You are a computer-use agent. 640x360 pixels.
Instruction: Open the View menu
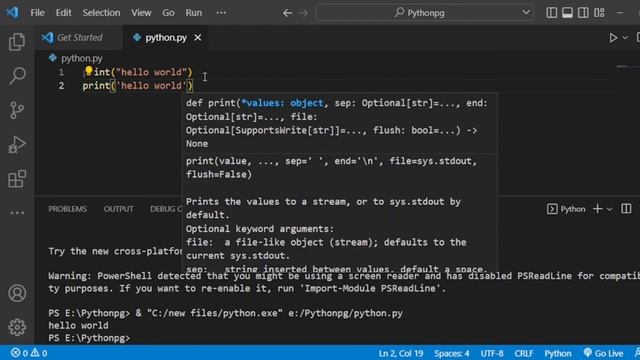pyautogui.click(x=141, y=13)
